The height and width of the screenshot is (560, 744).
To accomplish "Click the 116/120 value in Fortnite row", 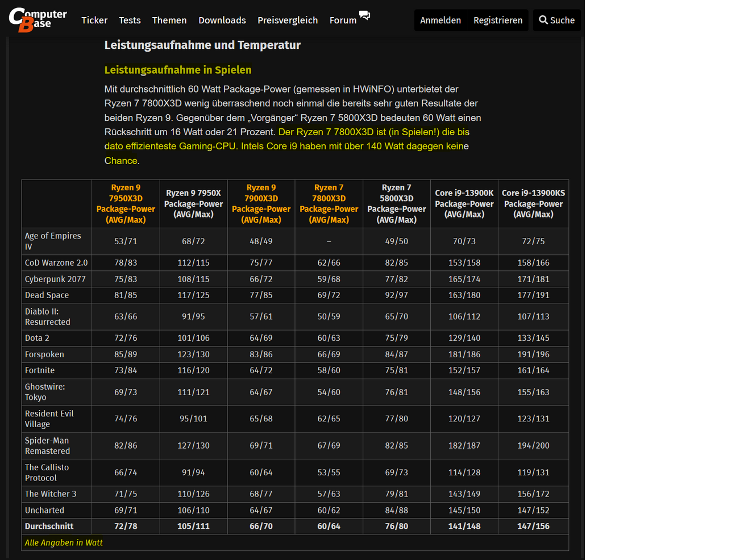I will click(x=193, y=370).
